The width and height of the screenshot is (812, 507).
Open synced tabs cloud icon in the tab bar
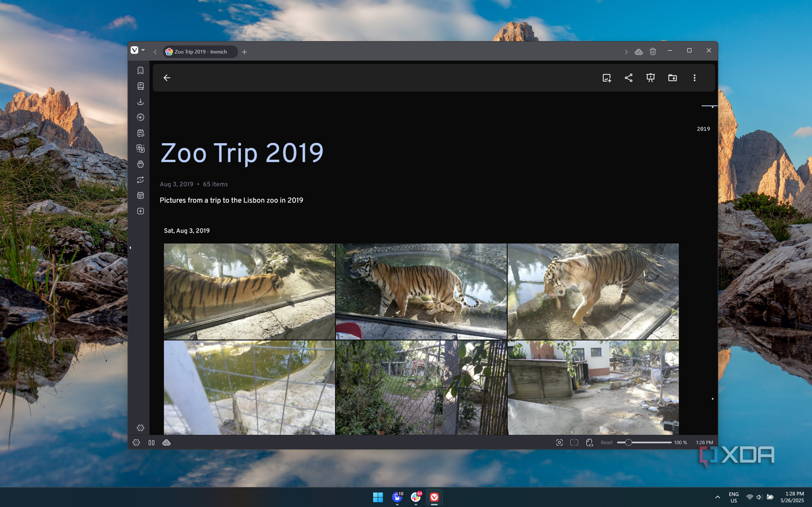pos(638,52)
